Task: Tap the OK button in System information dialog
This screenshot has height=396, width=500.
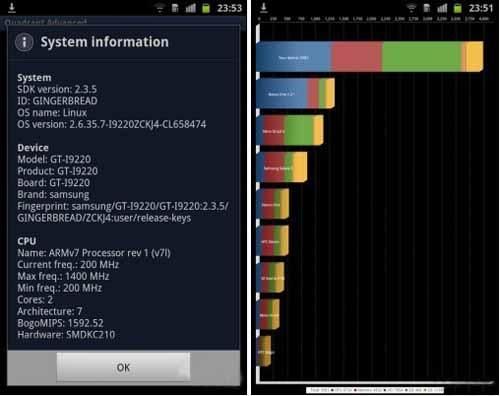Action: (123, 367)
